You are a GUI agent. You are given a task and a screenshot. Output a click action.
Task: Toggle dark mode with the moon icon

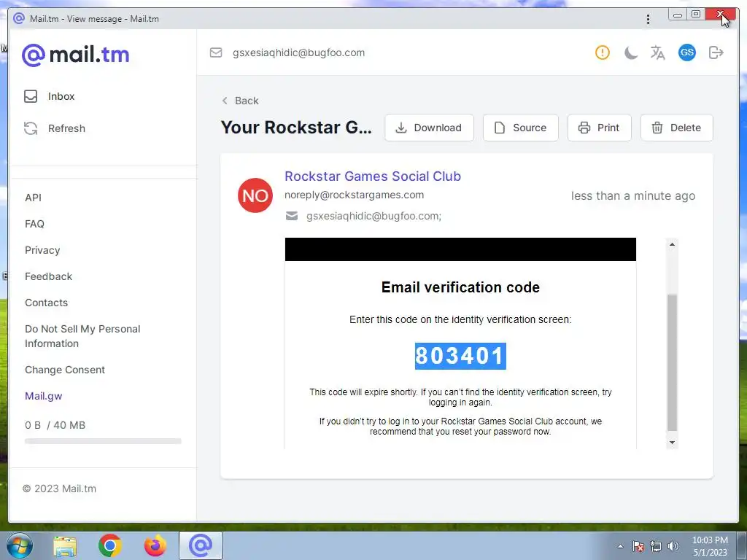pyautogui.click(x=631, y=52)
